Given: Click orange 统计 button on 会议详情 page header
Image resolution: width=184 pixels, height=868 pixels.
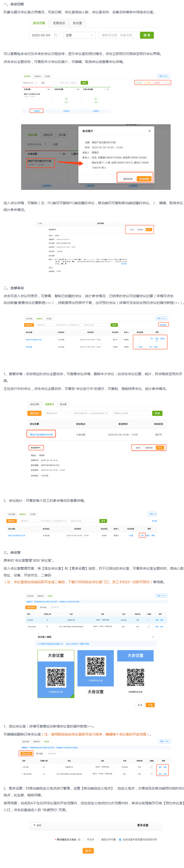Looking at the screenshot, I should pyautogui.click(x=149, y=229).
